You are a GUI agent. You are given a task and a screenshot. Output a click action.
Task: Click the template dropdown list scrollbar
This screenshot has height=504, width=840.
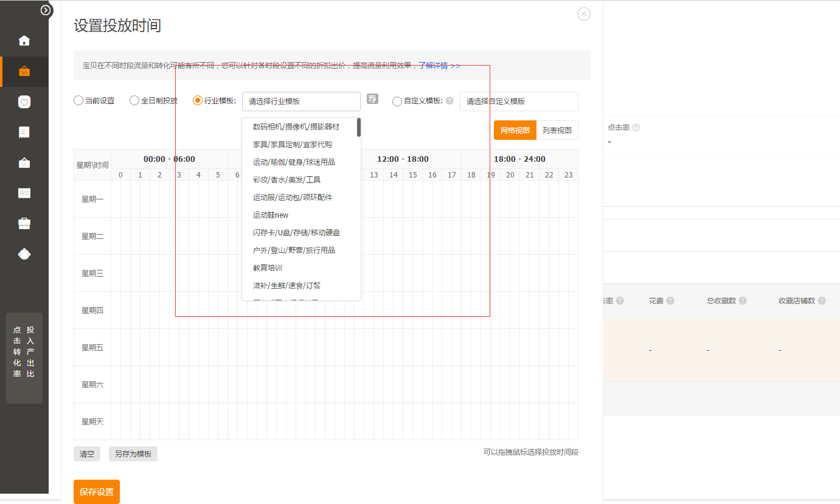pos(359,128)
